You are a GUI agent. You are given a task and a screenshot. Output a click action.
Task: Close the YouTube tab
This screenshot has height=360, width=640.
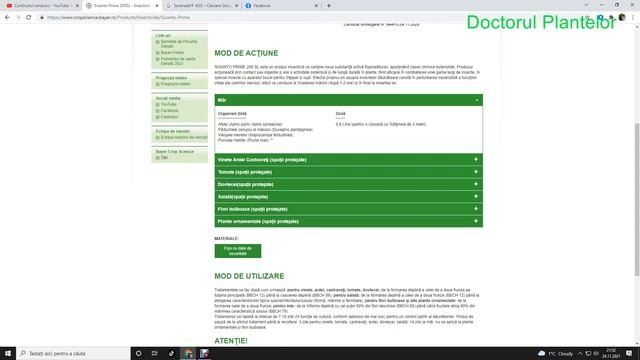point(77,6)
